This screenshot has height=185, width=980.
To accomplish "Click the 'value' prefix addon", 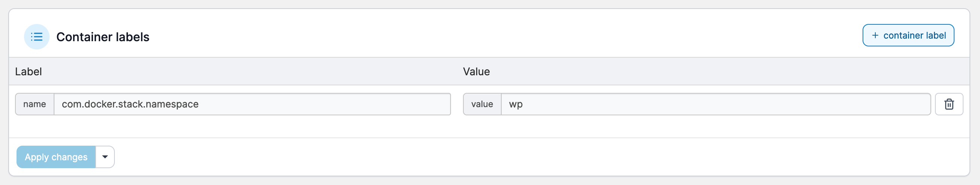I will 482,104.
